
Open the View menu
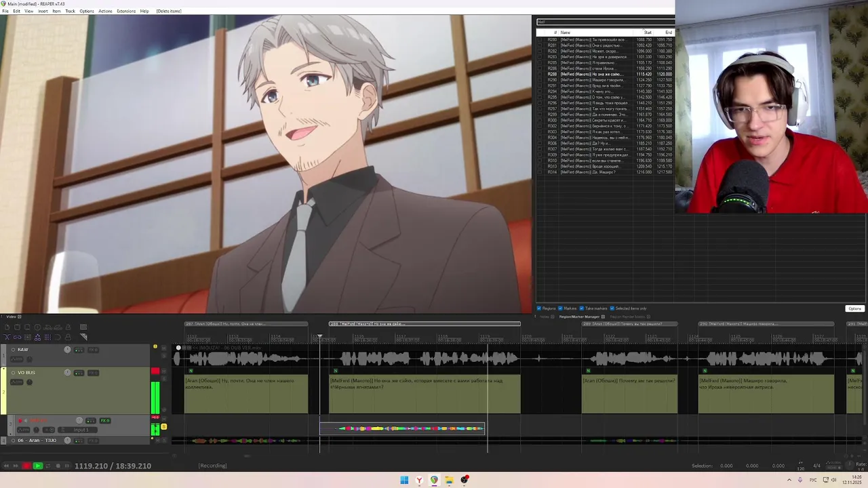[x=28, y=11]
